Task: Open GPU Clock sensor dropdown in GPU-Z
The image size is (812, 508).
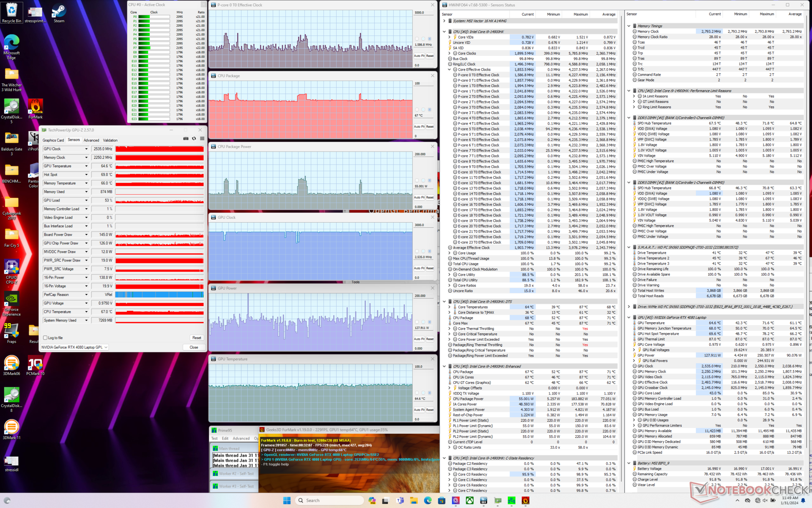Action: point(86,149)
